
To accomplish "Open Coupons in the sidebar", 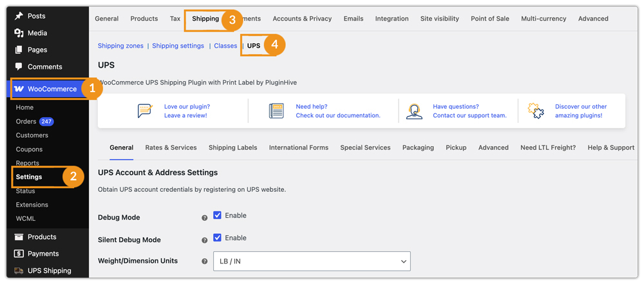I will (x=29, y=149).
